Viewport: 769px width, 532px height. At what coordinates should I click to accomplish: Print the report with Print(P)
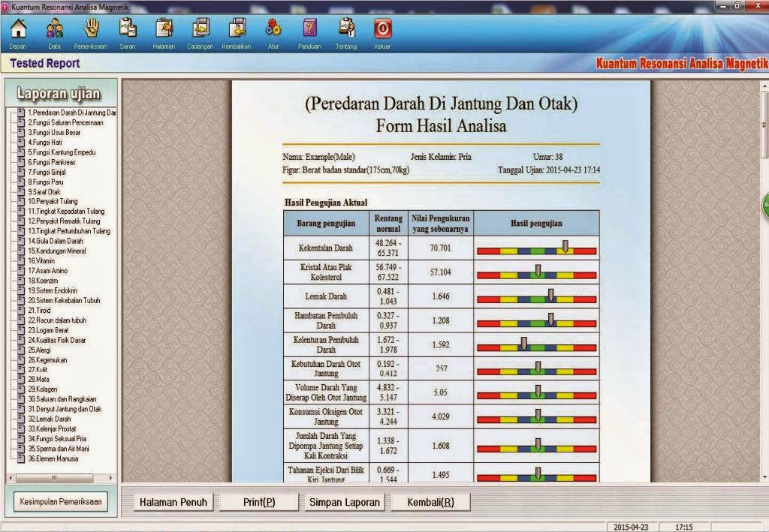pyautogui.click(x=259, y=503)
